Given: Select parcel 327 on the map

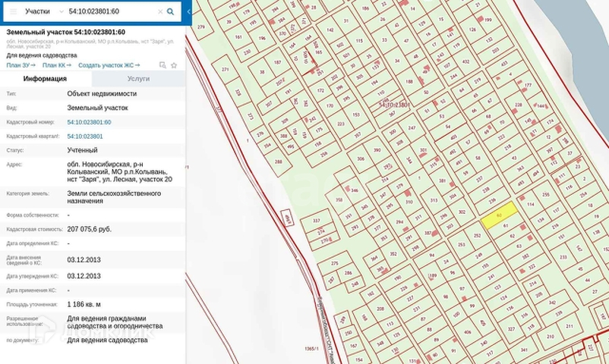Looking at the screenshot, I should [317, 221].
